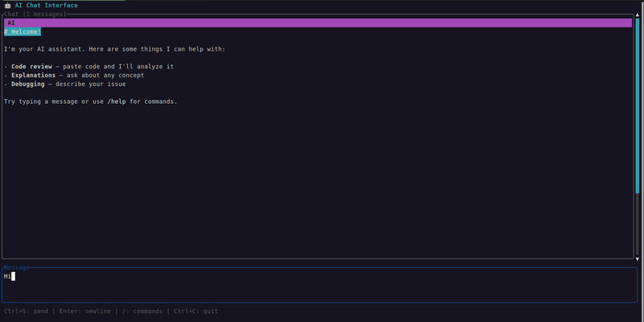Place the cursor on the typed "Hi" text

pyautogui.click(x=7, y=276)
